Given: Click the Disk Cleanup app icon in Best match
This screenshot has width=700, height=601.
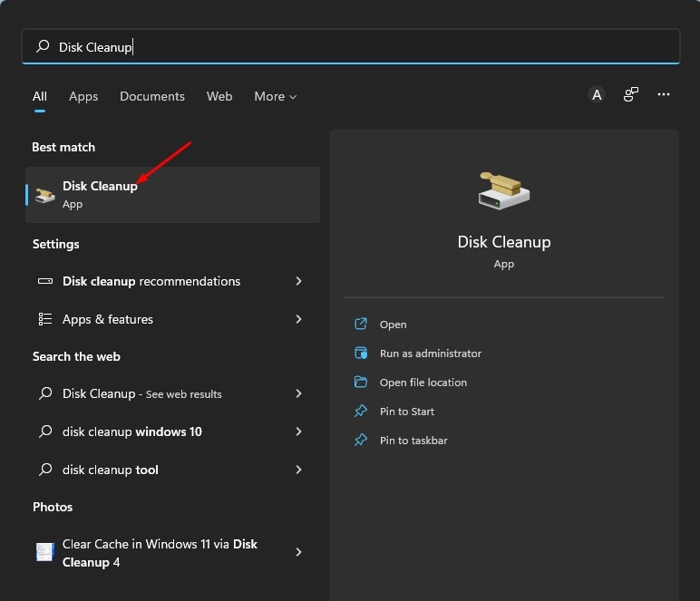Looking at the screenshot, I should pyautogui.click(x=45, y=195).
